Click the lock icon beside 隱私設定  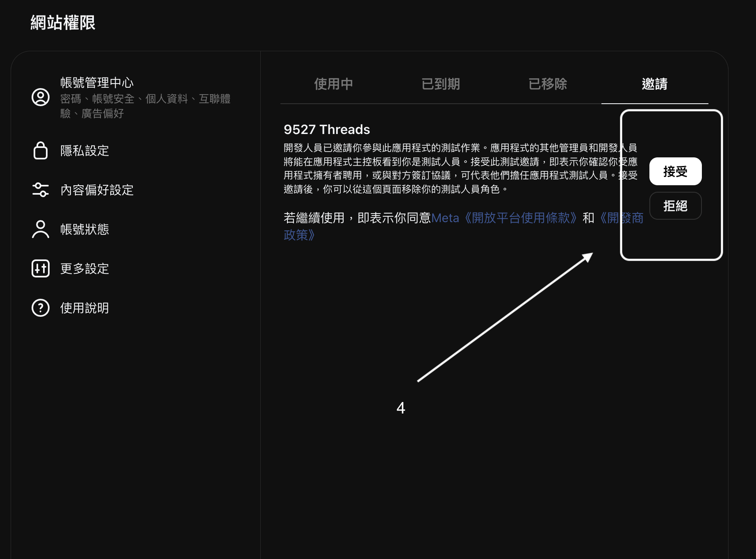(41, 150)
